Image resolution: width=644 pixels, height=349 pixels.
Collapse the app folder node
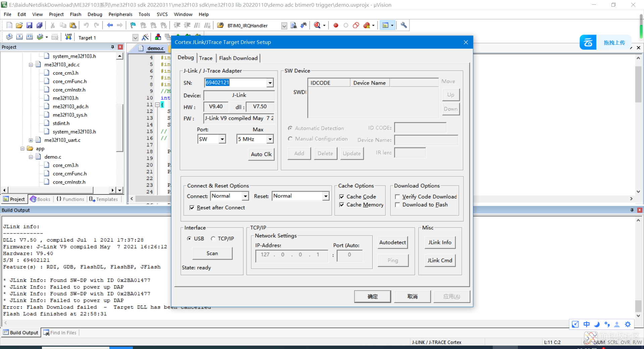click(22, 148)
